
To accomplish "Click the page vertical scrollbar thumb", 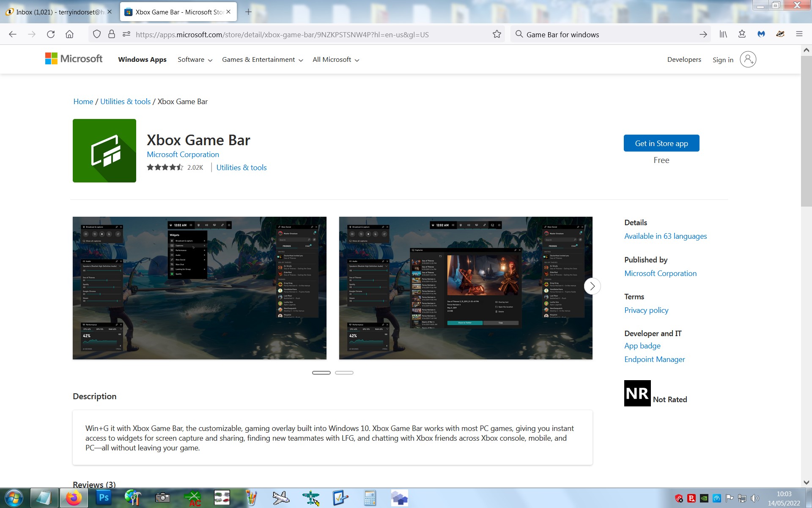I will click(806, 131).
